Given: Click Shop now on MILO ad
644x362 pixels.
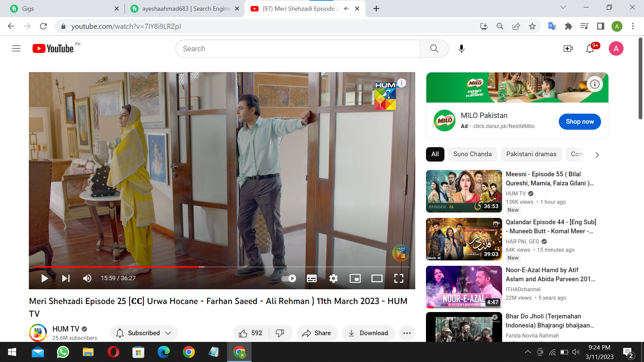Looking at the screenshot, I should (x=580, y=121).
